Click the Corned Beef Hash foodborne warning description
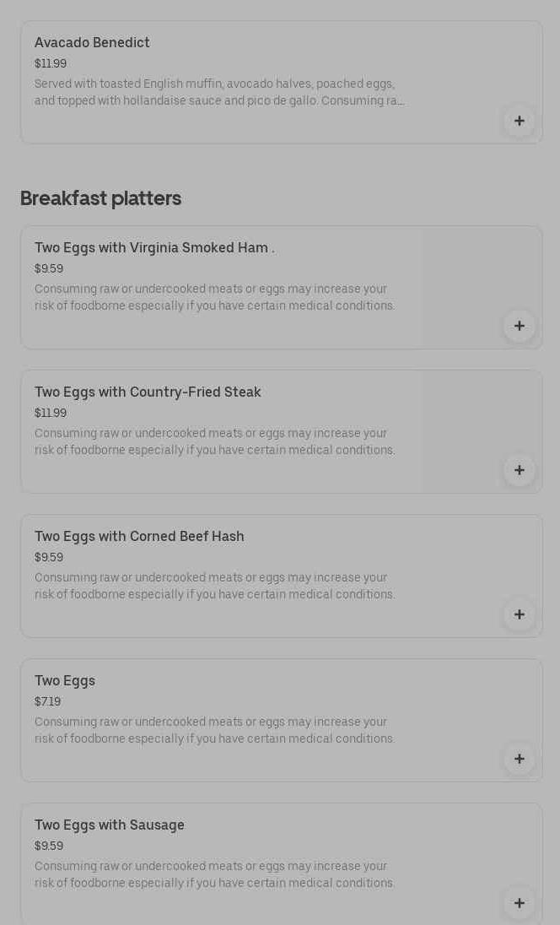Screen dimensions: 560x925 214,586
